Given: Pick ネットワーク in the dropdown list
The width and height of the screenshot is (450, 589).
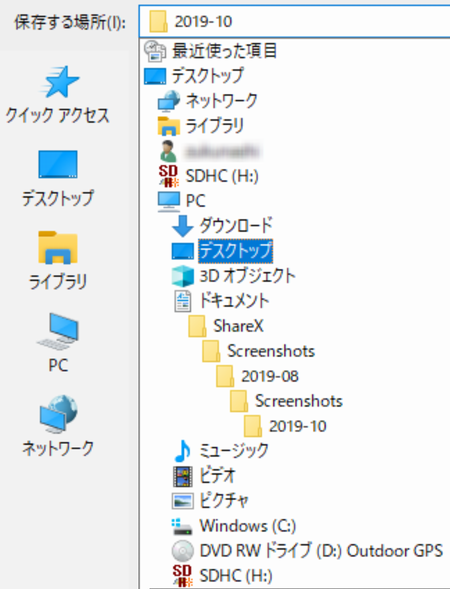Looking at the screenshot, I should [x=208, y=101].
